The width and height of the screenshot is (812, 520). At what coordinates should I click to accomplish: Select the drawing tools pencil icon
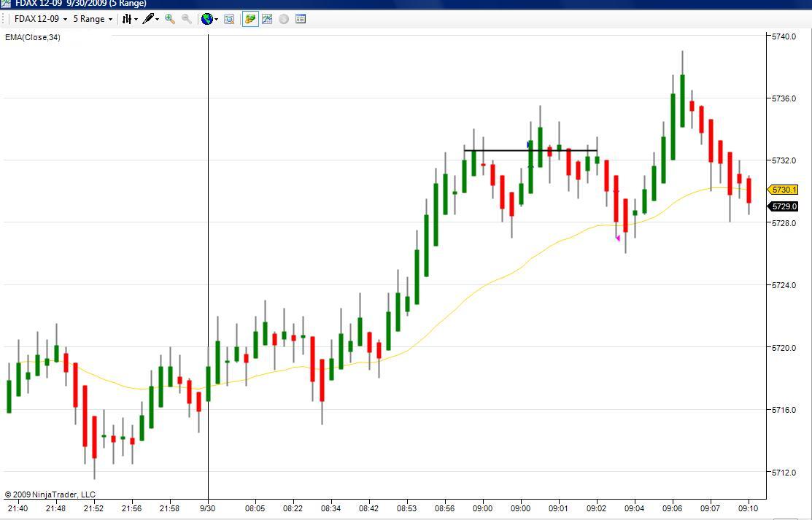148,19
